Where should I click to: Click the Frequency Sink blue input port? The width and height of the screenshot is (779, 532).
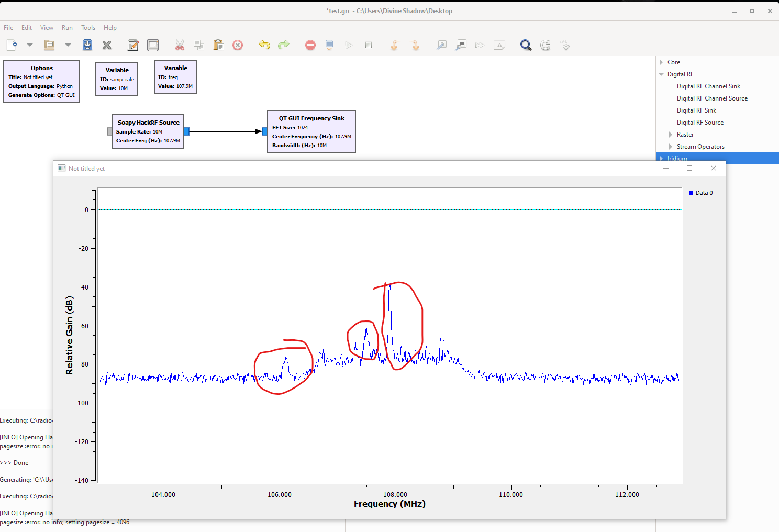(x=265, y=131)
